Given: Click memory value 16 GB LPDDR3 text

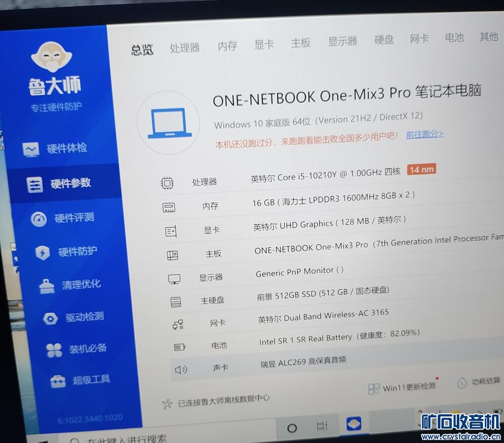Looking at the screenshot, I should 333,199.
